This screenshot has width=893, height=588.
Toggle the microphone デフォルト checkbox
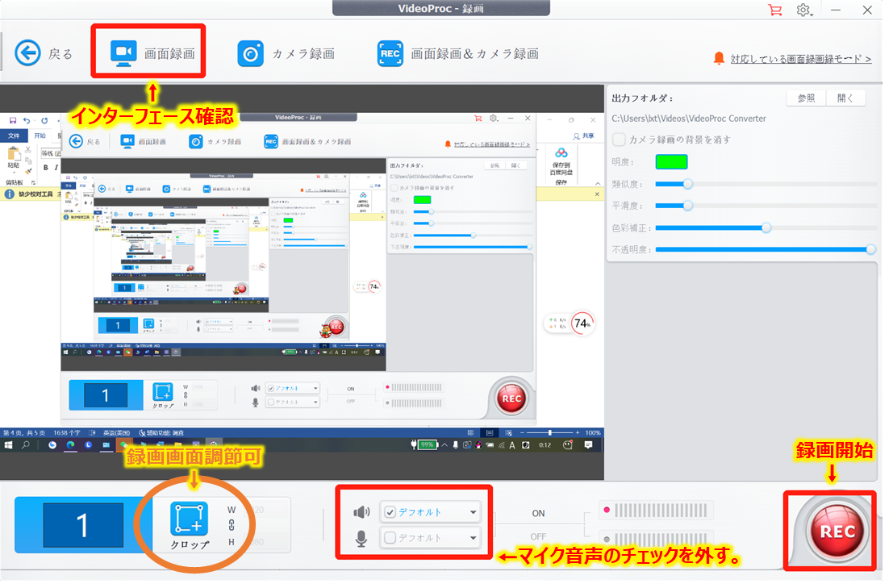[x=390, y=538]
